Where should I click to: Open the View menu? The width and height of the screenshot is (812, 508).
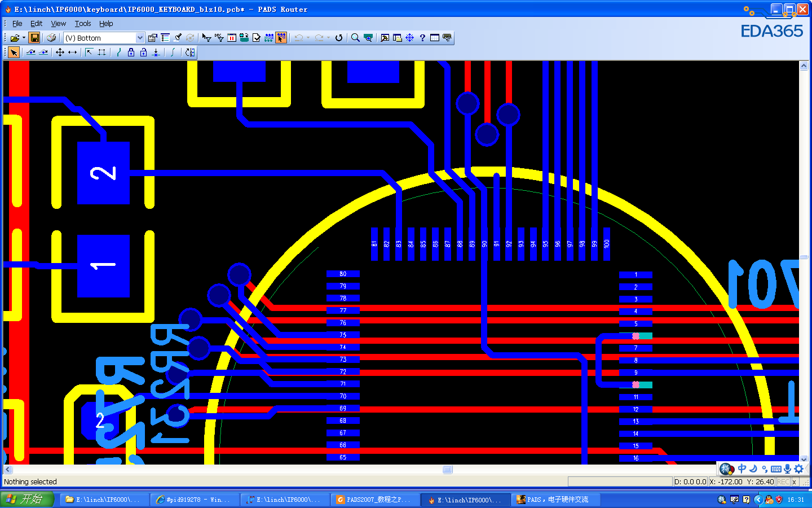[59, 24]
